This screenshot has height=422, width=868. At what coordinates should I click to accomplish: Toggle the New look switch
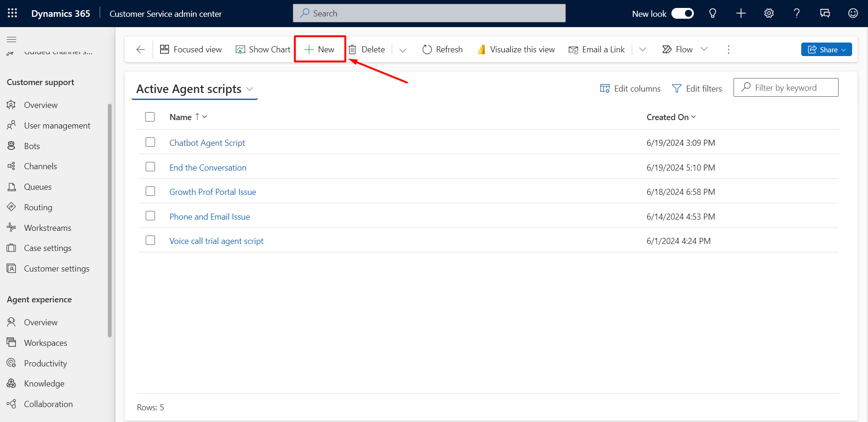(x=683, y=13)
